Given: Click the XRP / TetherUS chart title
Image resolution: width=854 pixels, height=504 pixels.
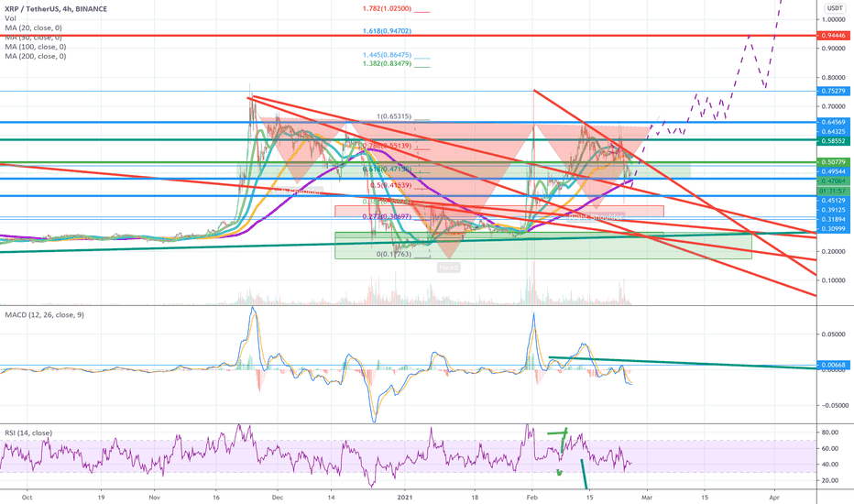Looking at the screenshot, I should click(x=56, y=9).
